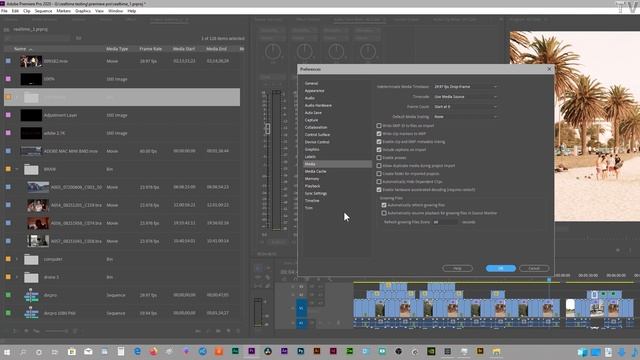Click OK in the Preferences dialog
Viewport: 640px width, 360px height.
(501, 268)
